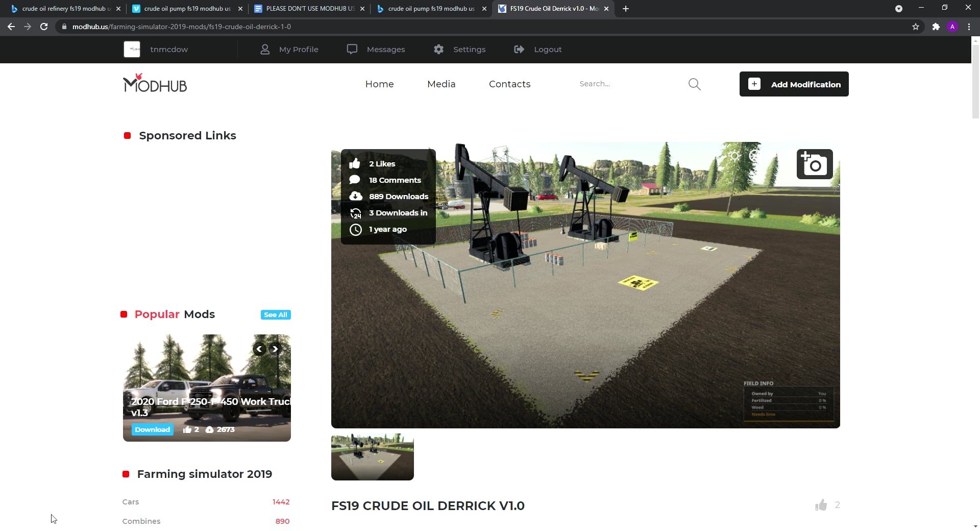980x531 pixels.
Task: Open the My Profile menu item
Action: (x=289, y=50)
